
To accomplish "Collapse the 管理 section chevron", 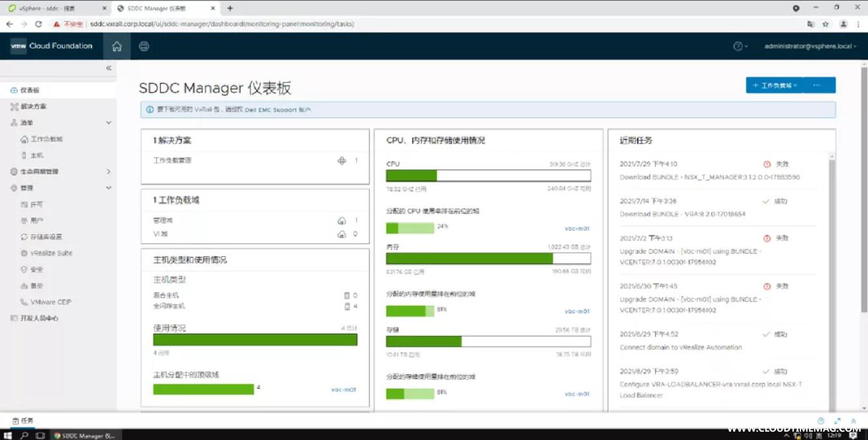I will pyautogui.click(x=108, y=188).
